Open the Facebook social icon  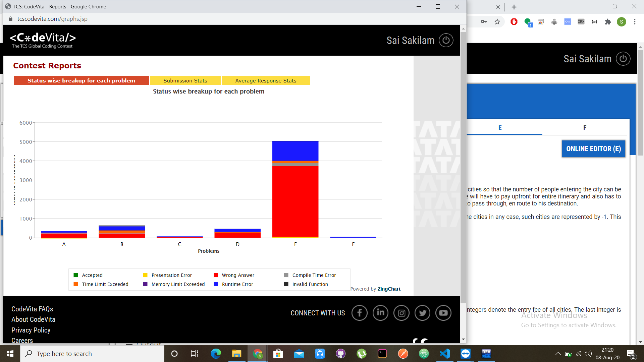click(x=359, y=313)
